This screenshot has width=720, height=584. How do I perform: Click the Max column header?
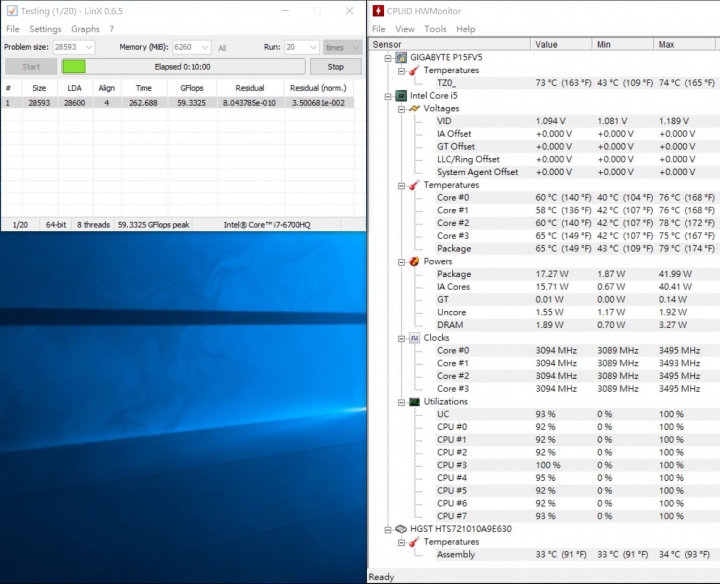(685, 45)
